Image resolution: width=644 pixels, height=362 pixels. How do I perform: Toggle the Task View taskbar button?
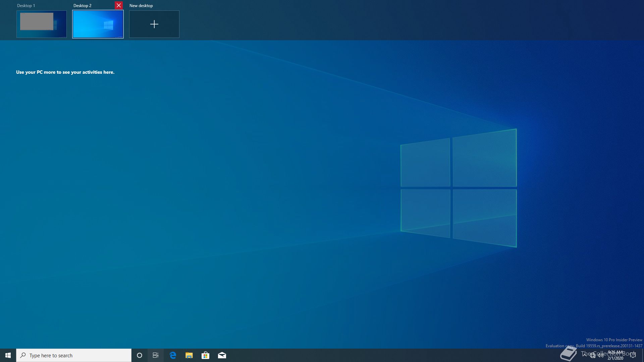[x=156, y=355]
